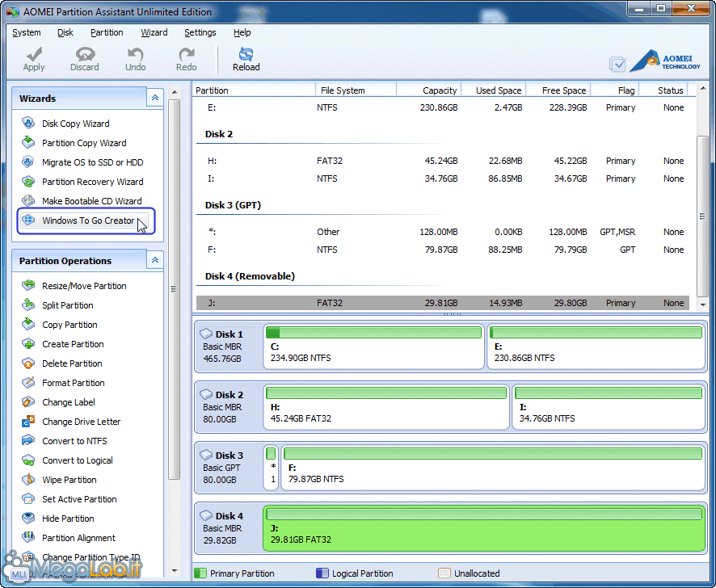Click the Partition Alignment icon
Screen dimensions: 716x588
28,538
